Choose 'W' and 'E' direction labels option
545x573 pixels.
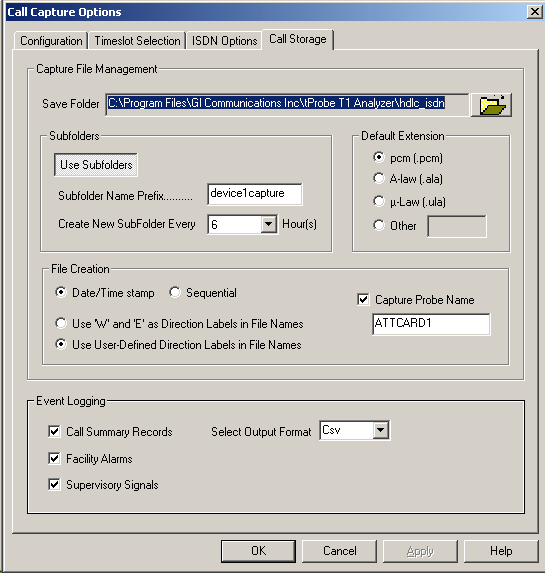(x=61, y=323)
